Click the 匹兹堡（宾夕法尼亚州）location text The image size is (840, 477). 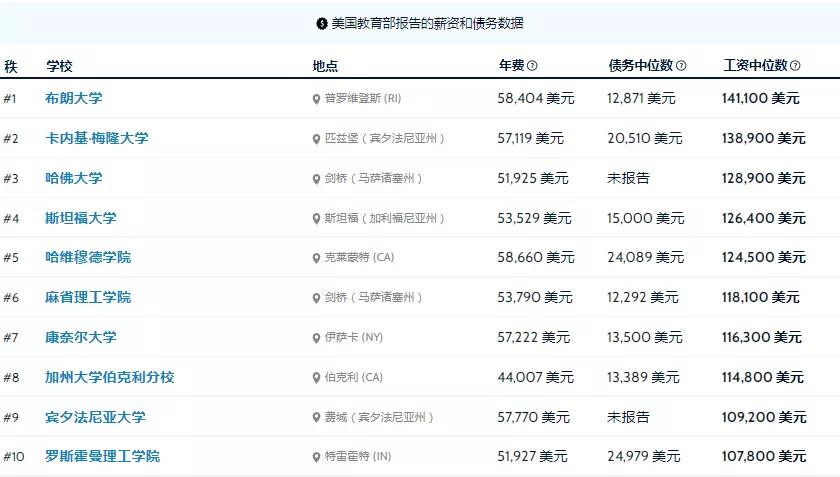(385, 138)
